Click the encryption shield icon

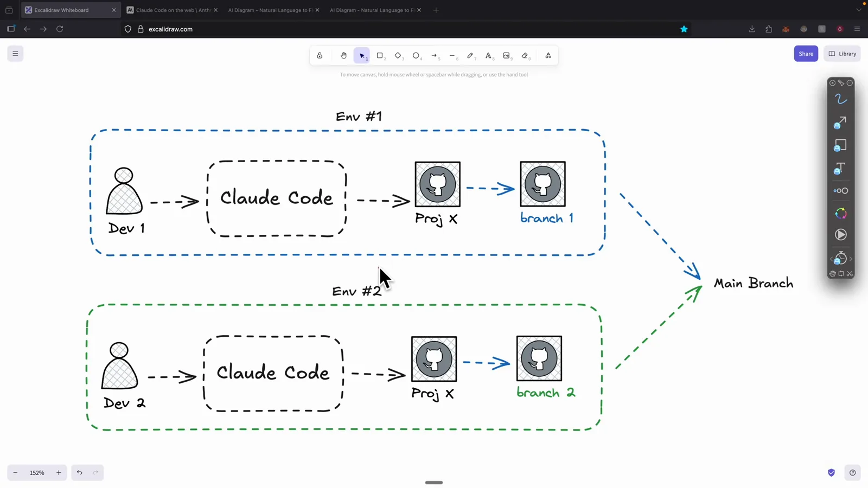831,473
